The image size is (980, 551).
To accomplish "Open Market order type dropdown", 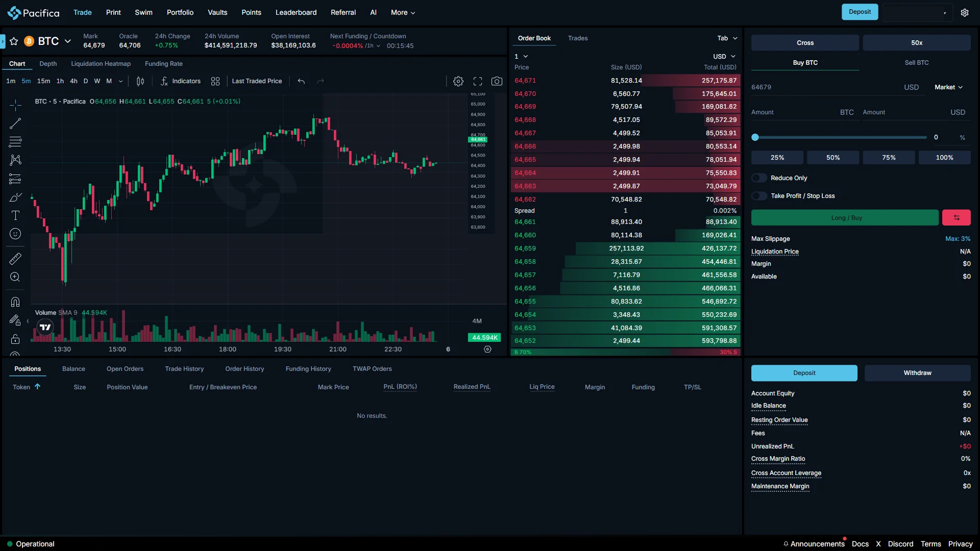I will (948, 87).
